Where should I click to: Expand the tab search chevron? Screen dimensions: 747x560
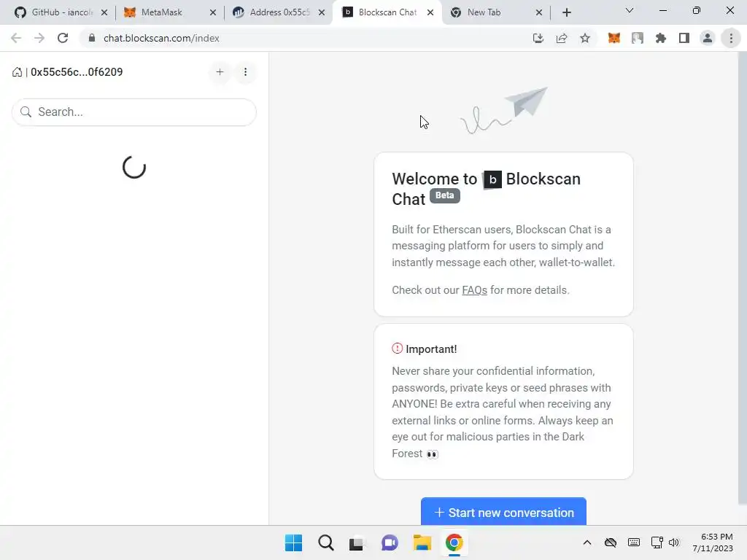(x=630, y=10)
